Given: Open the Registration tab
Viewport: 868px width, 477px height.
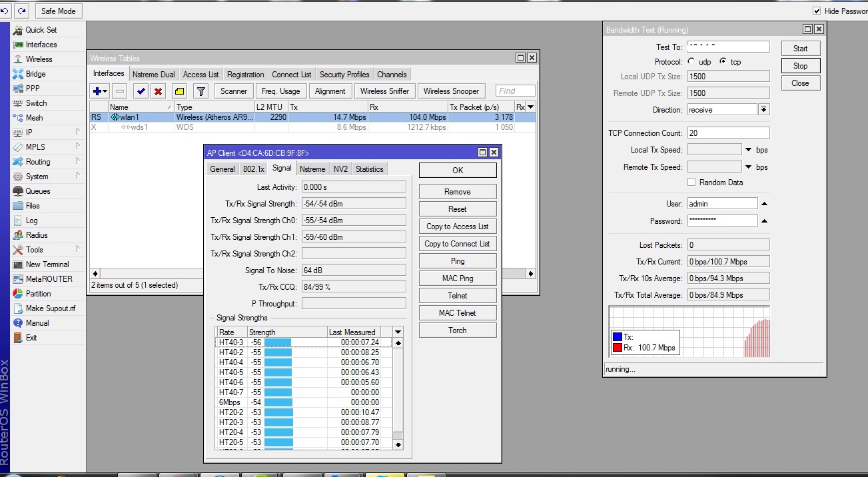Looking at the screenshot, I should pyautogui.click(x=245, y=75).
